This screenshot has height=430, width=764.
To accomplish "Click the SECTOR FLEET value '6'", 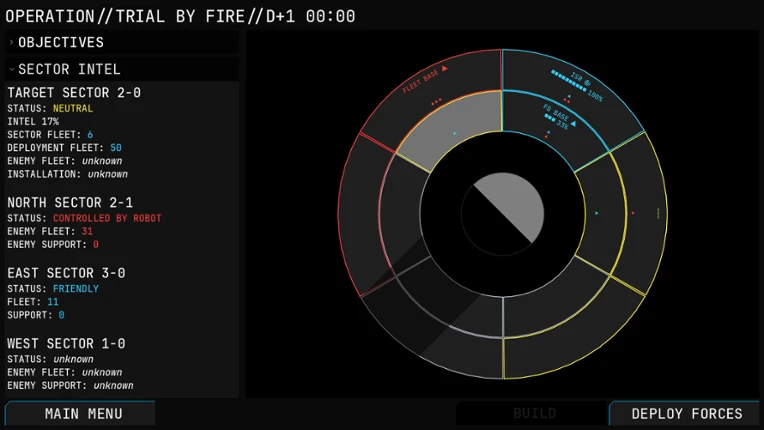I will tap(90, 134).
